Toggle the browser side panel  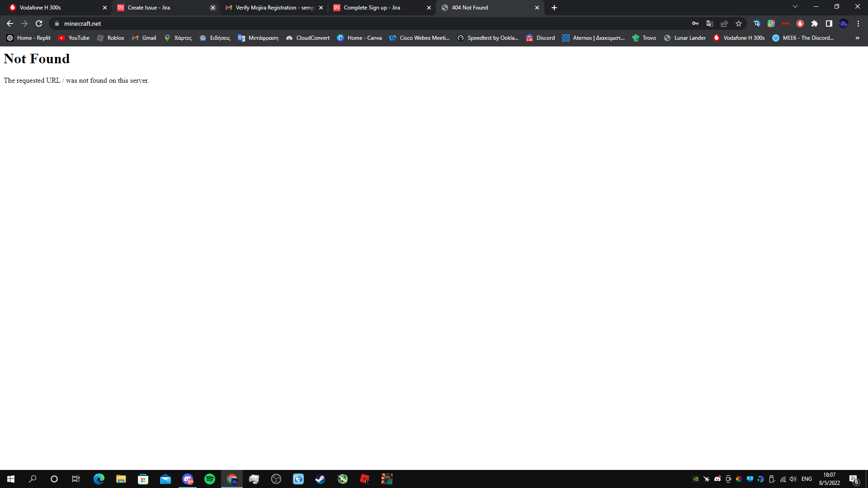pos(829,23)
